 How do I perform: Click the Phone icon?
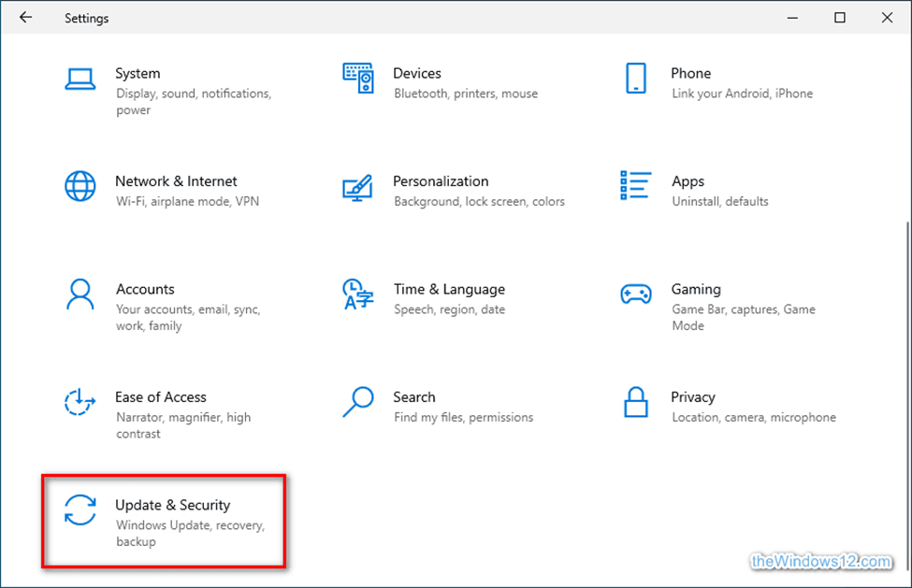[x=636, y=79]
